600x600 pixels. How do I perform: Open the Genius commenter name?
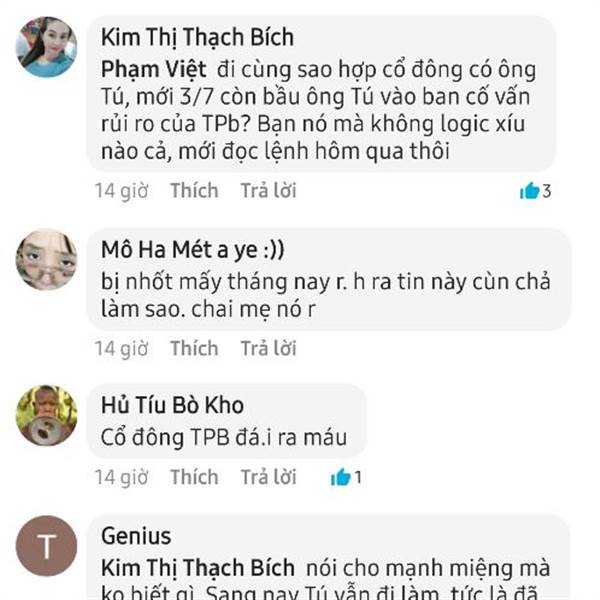point(136,536)
